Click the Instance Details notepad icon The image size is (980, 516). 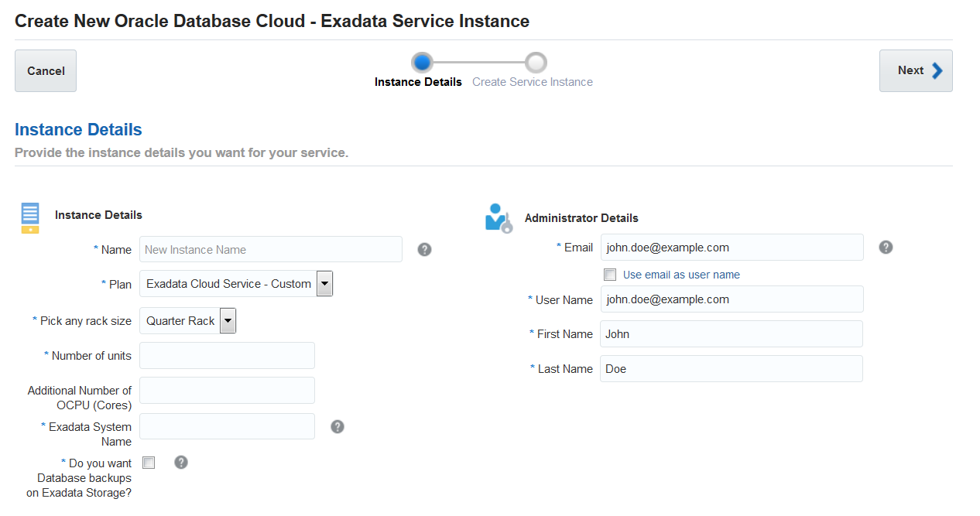[29, 217]
